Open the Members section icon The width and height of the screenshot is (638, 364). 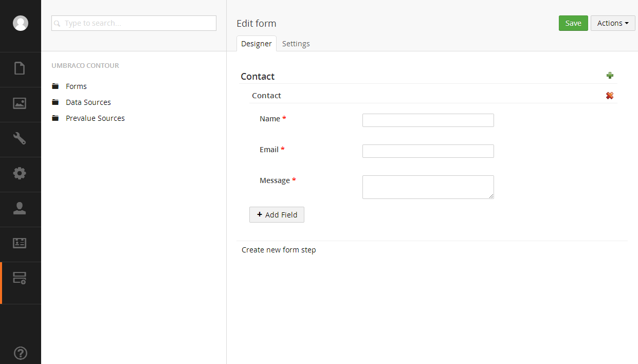coord(20,243)
